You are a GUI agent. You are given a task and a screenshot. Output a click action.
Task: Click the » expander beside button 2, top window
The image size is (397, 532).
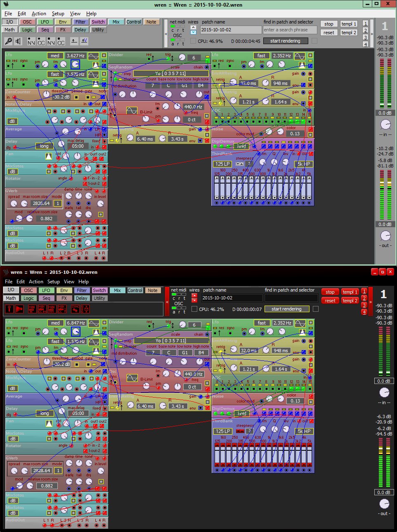click(372, 34)
